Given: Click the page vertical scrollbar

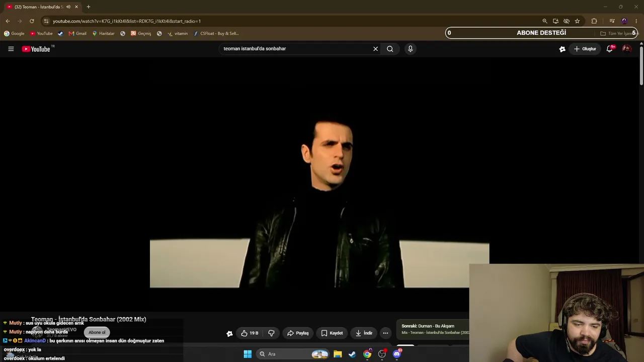Looking at the screenshot, I should (641, 64).
